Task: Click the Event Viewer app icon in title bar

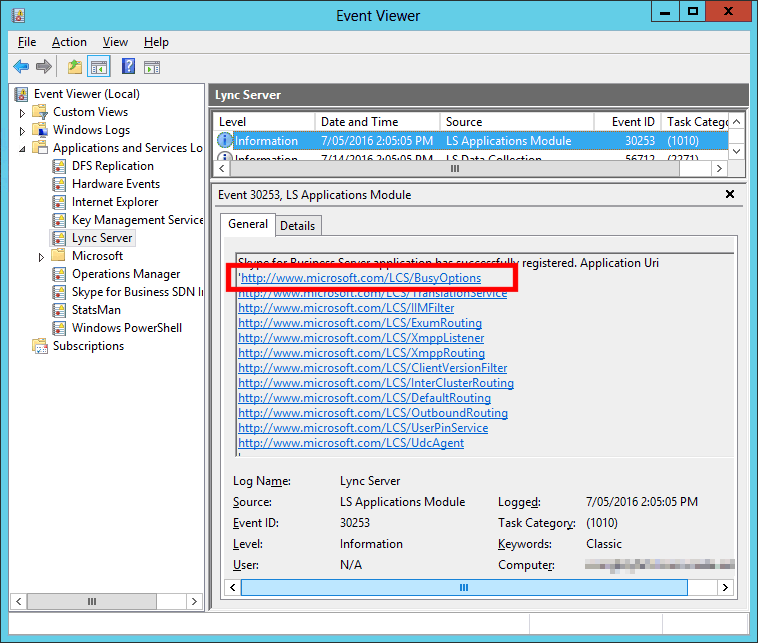Action: tap(18, 15)
